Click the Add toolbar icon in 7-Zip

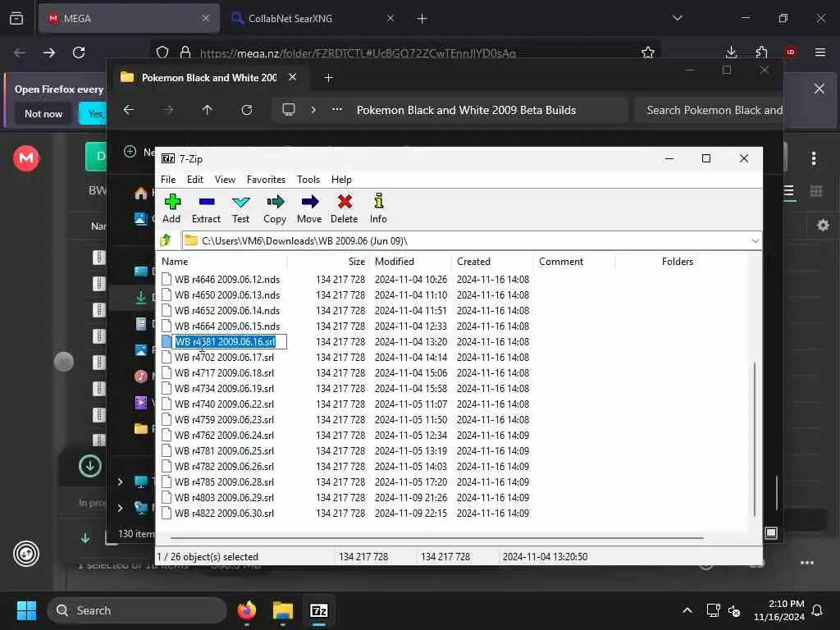click(x=172, y=208)
